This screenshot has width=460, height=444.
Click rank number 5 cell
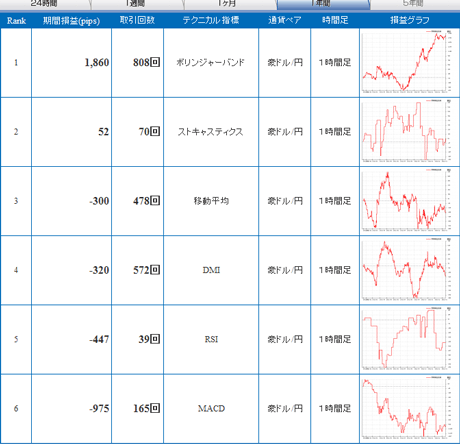coord(16,339)
